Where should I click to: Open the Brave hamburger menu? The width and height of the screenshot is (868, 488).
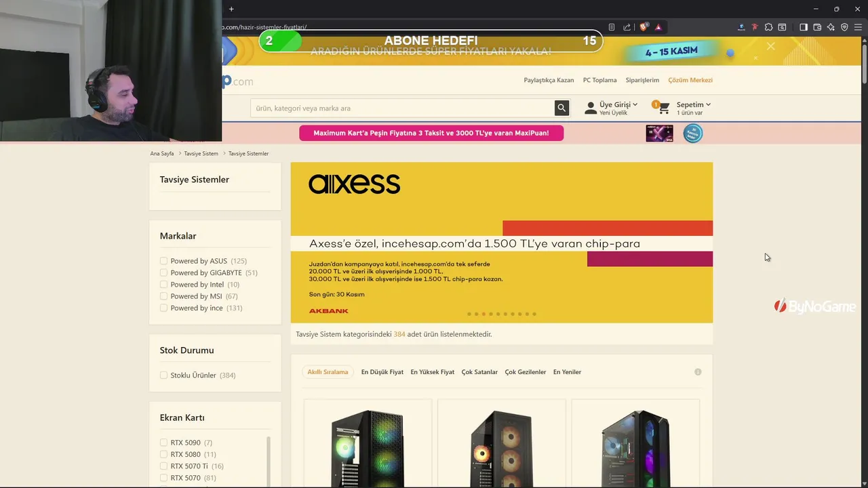[858, 27]
